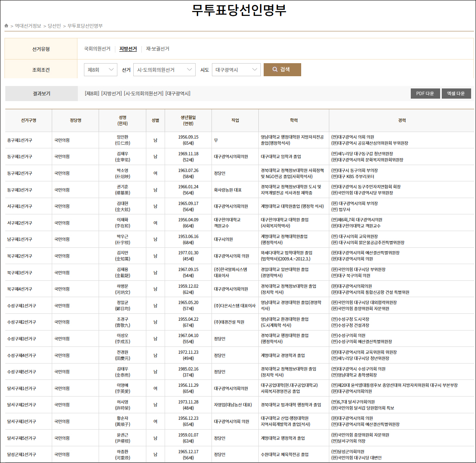
Task: Click the 경력 column header
Action: [x=402, y=120]
